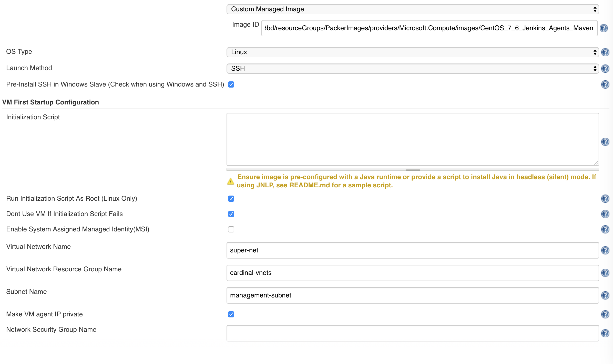Click the OS Type label

click(19, 52)
